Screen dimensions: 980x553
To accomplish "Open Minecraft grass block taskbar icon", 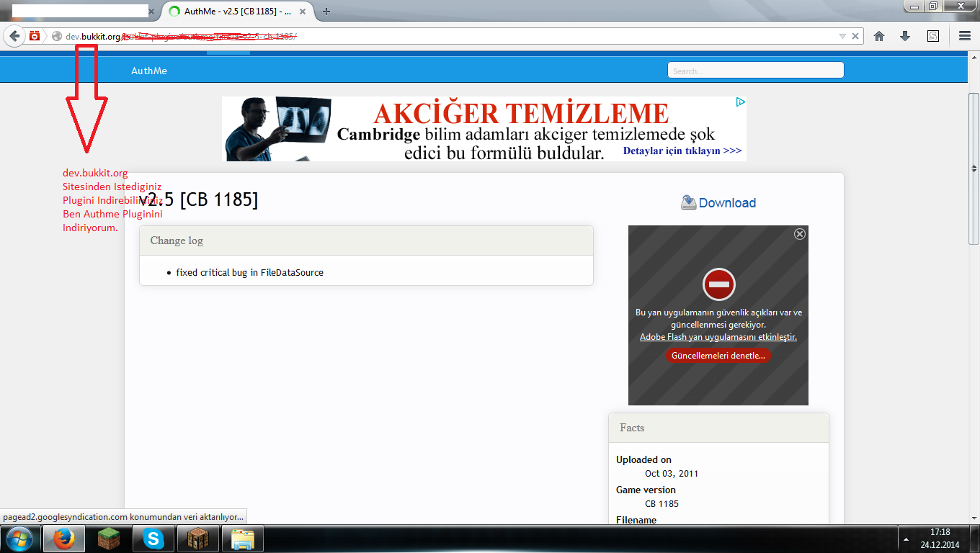I will pyautogui.click(x=108, y=539).
